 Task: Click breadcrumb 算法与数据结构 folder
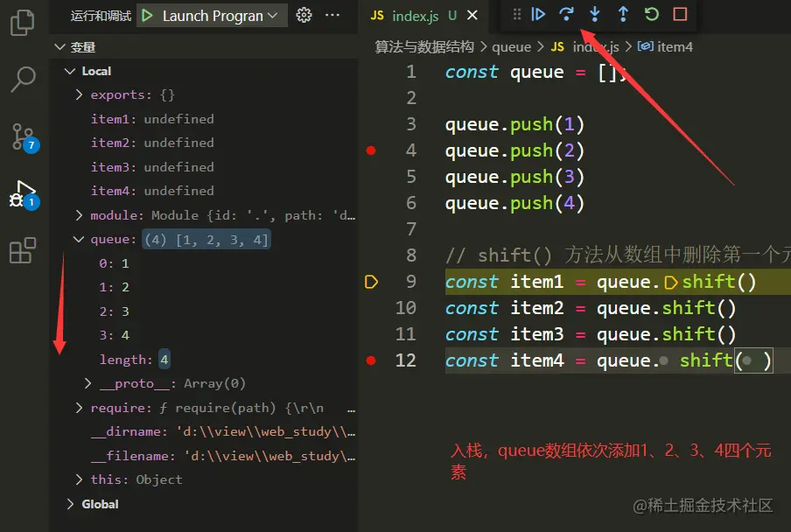(424, 47)
